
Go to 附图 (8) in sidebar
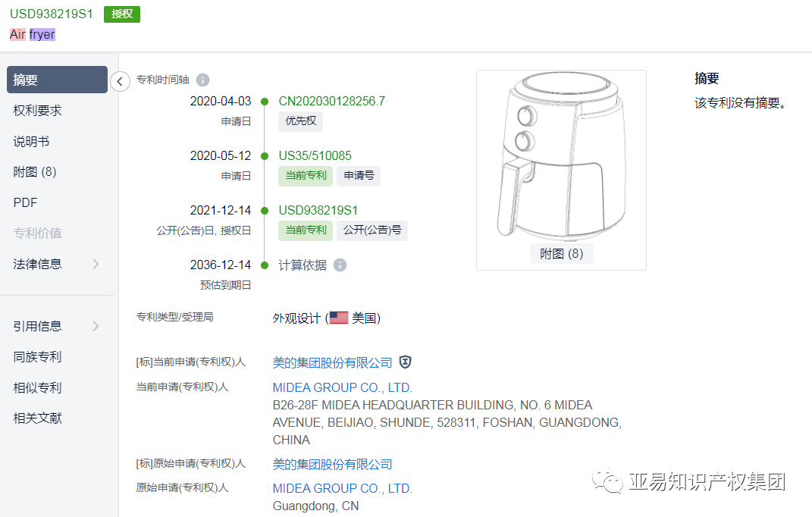tap(35, 172)
